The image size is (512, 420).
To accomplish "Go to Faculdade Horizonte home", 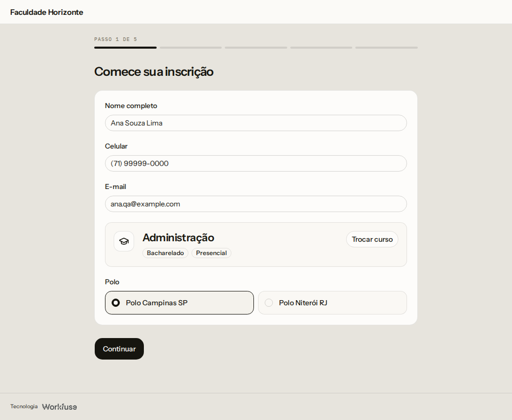I will 47,12.
